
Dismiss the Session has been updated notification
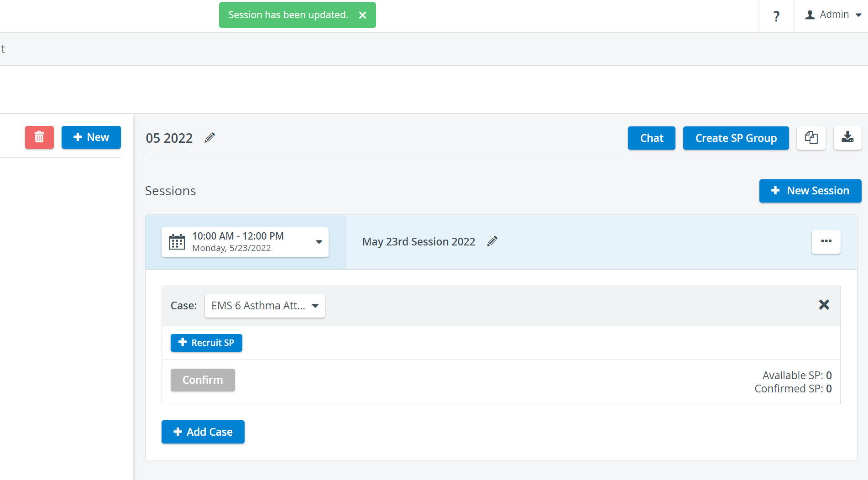pos(363,15)
